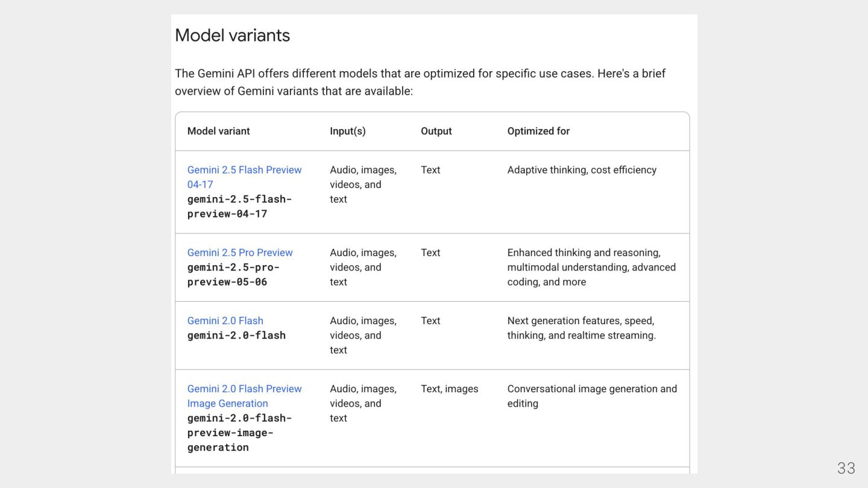This screenshot has width=868, height=488.
Task: Click the Model variants page heading
Action: point(232,36)
